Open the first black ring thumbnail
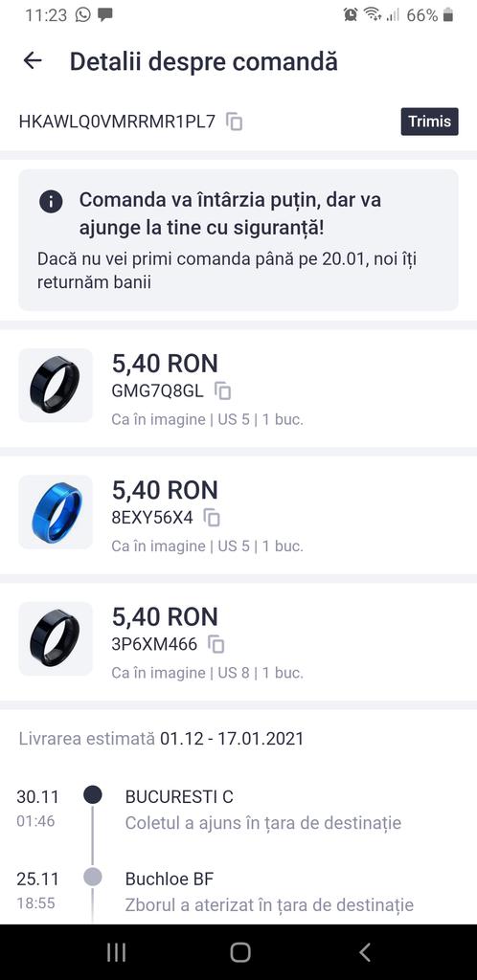 pyautogui.click(x=56, y=385)
